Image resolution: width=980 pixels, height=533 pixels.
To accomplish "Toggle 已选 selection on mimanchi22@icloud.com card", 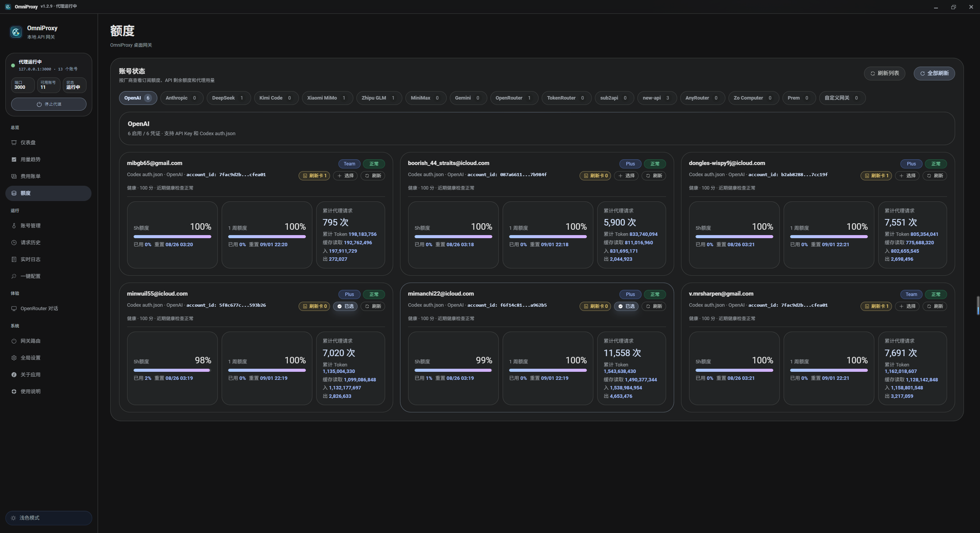I will click(x=626, y=306).
